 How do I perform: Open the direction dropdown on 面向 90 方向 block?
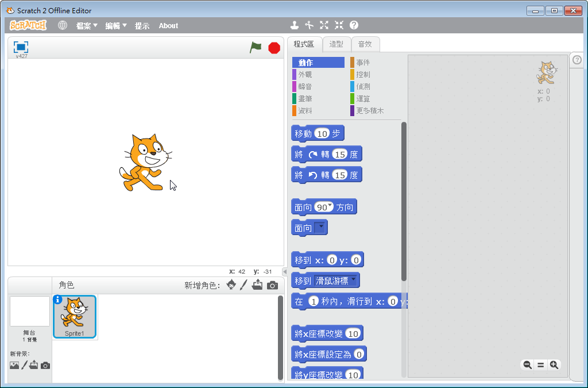330,206
